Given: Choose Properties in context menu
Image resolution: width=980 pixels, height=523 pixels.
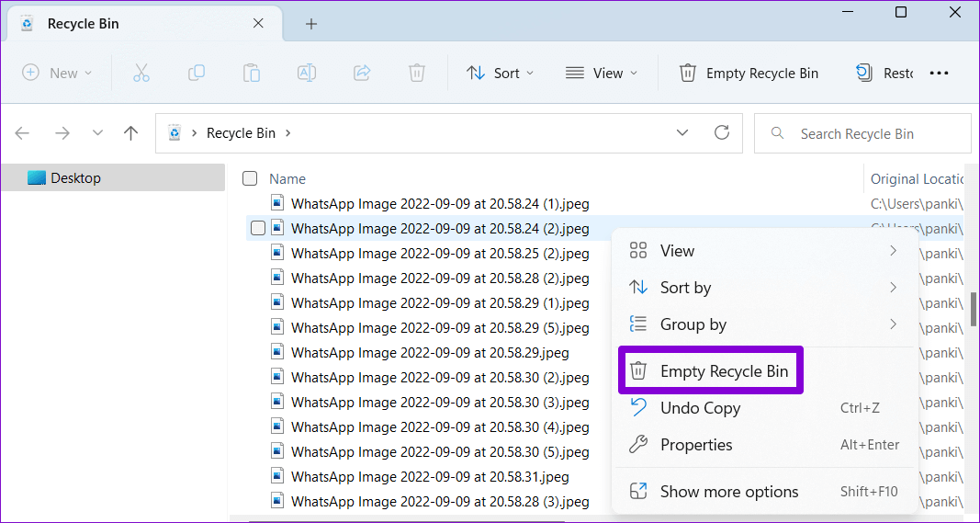Looking at the screenshot, I should point(765,445).
